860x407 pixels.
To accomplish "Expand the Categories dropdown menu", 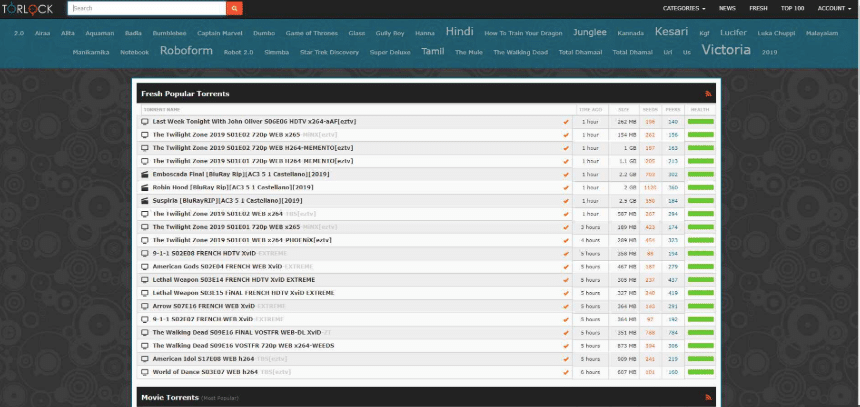I will [x=684, y=8].
